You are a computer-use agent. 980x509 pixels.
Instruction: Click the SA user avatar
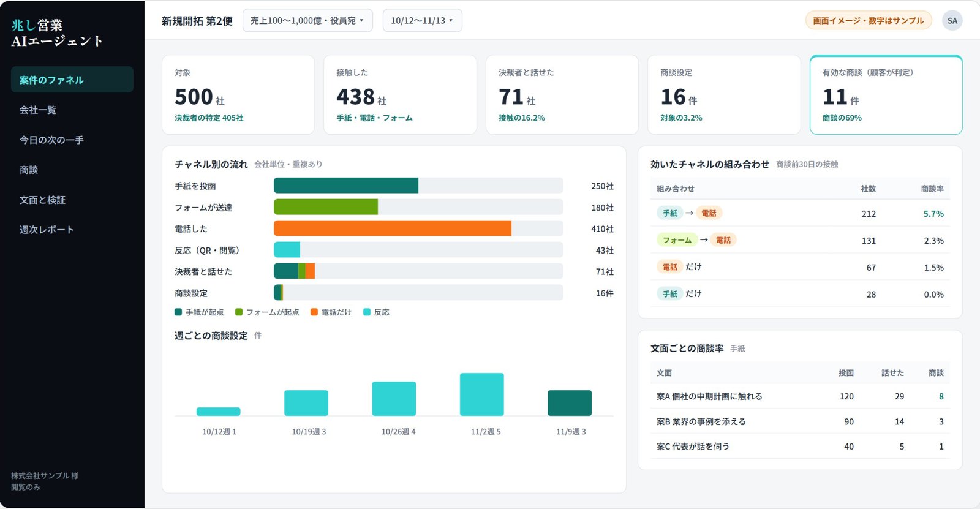coord(952,20)
